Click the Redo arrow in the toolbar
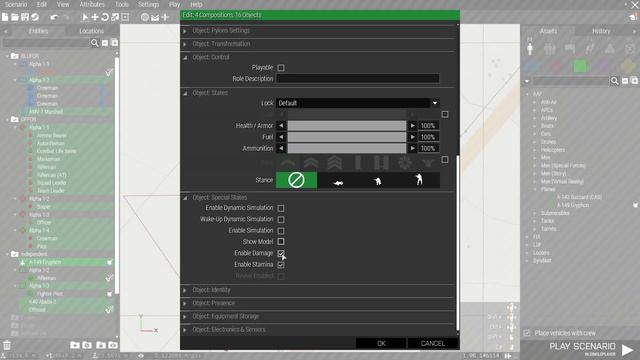The width and height of the screenshot is (640, 360). coord(66,17)
